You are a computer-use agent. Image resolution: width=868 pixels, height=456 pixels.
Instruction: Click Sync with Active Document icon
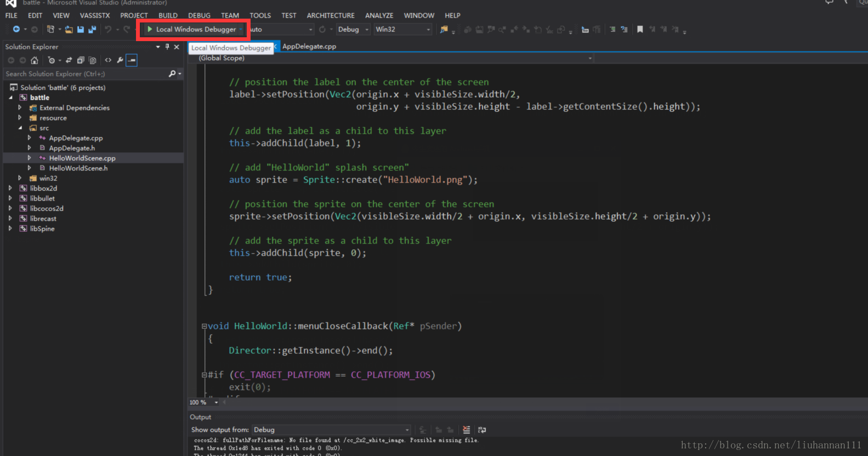69,60
